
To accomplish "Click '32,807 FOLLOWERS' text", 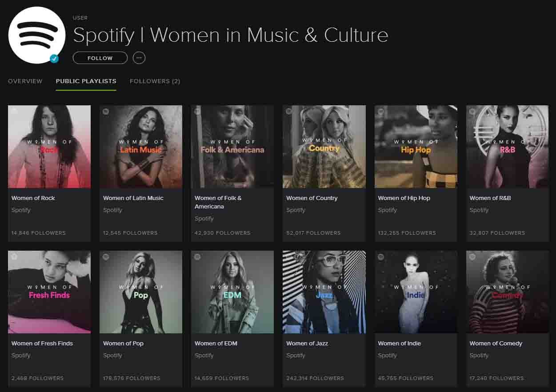I will tap(497, 233).
